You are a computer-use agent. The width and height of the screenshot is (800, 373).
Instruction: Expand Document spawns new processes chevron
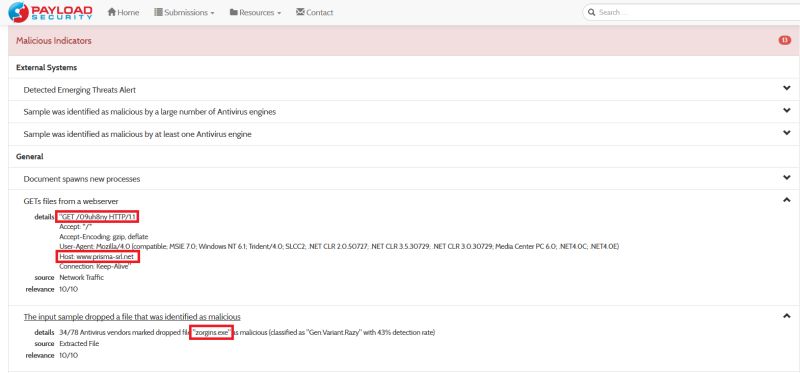click(x=786, y=178)
